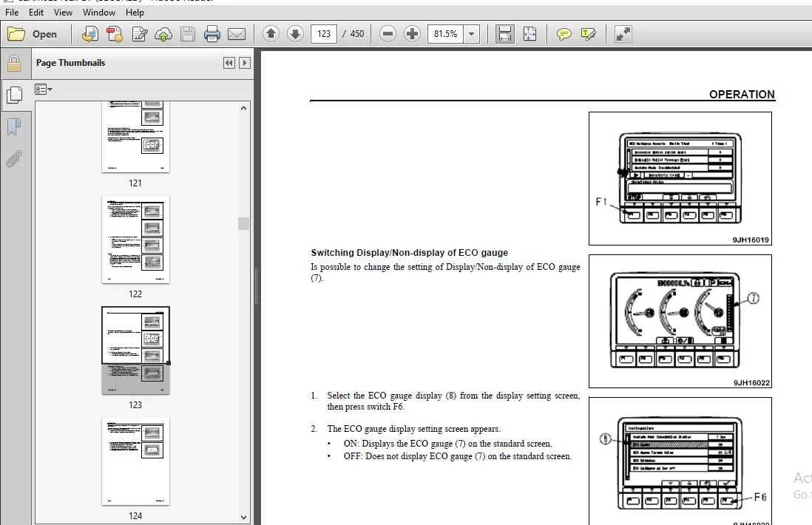Click figure label 9JH16022
Image resolution: width=812 pixels, height=525 pixels.
point(751,382)
